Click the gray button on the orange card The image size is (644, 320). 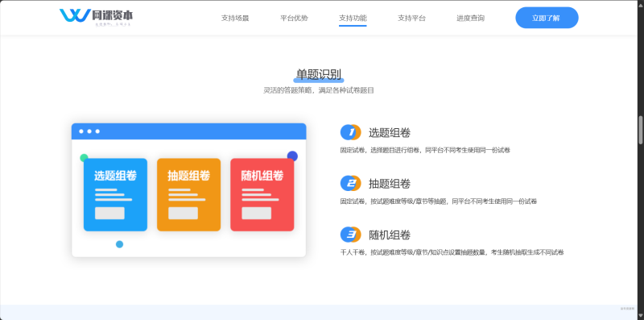[184, 213]
